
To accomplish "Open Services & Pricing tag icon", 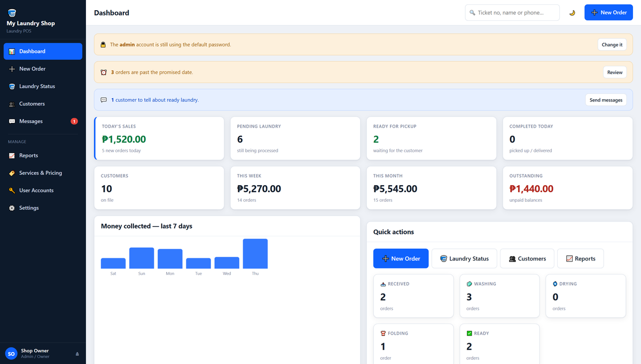I will pyautogui.click(x=12, y=173).
